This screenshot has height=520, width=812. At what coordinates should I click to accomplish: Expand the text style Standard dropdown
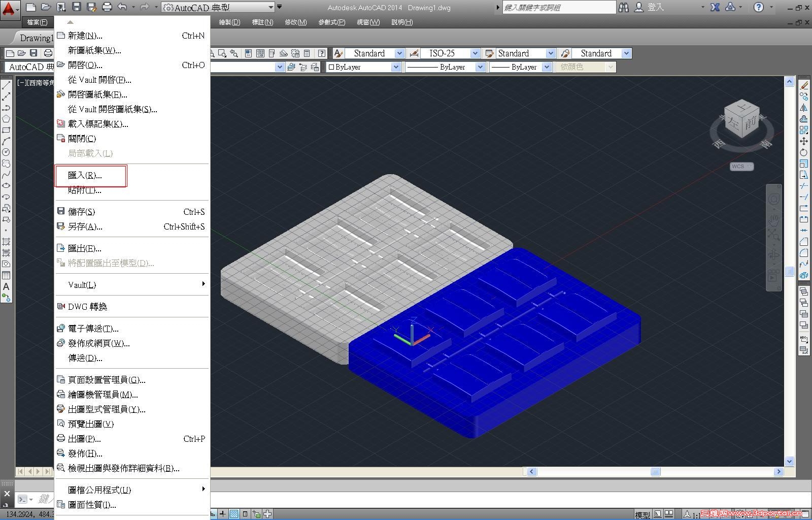[399, 53]
